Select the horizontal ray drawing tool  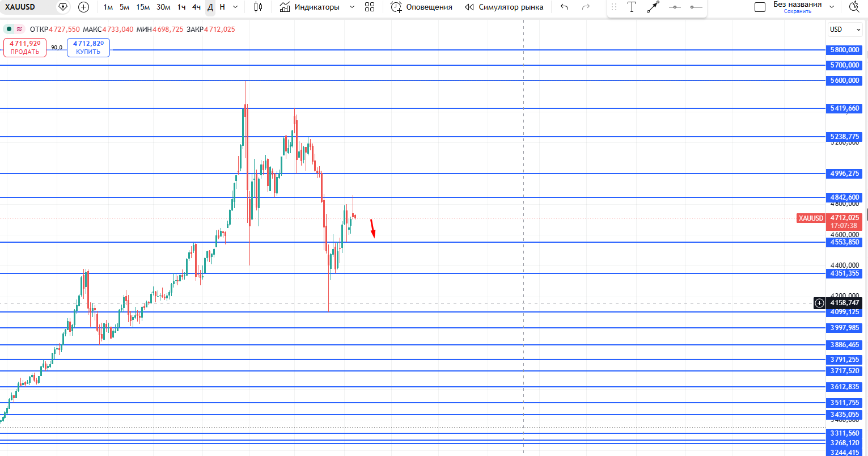[697, 7]
